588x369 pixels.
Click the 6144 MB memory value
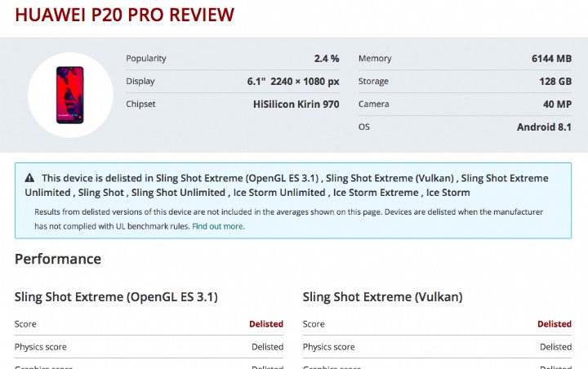point(551,59)
